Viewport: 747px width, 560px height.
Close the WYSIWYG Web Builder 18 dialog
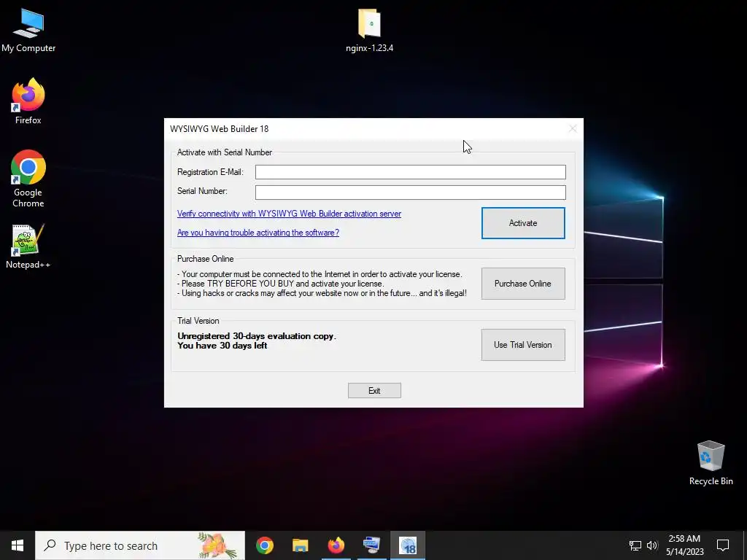[573, 128]
